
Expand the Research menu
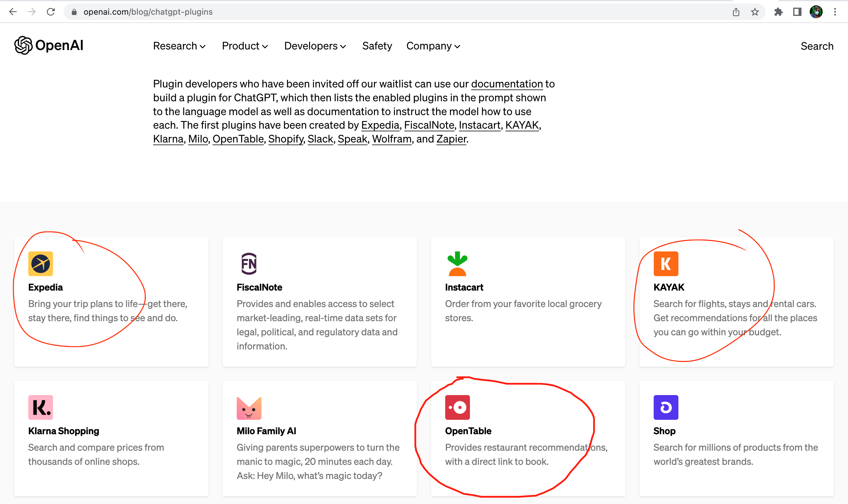point(179,46)
